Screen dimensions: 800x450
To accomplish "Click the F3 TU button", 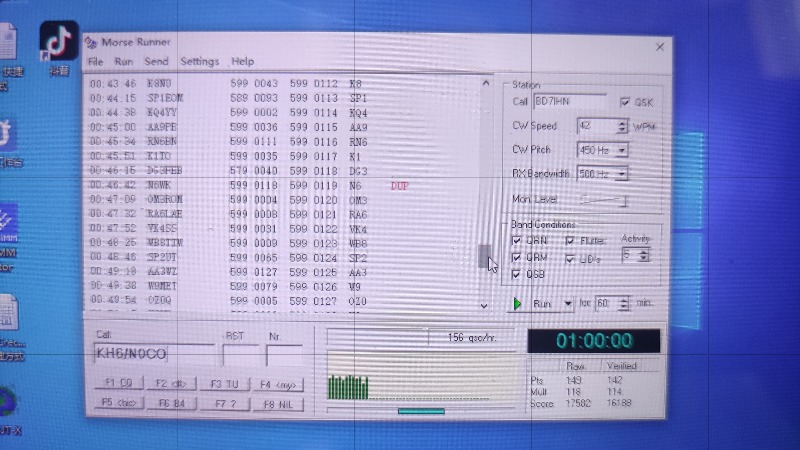I will pyautogui.click(x=225, y=384).
